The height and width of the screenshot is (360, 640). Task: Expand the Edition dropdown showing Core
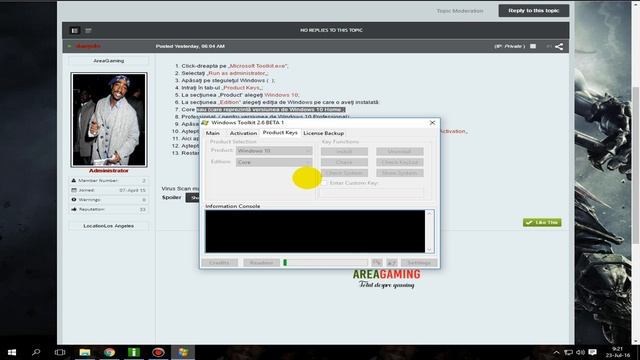274,162
